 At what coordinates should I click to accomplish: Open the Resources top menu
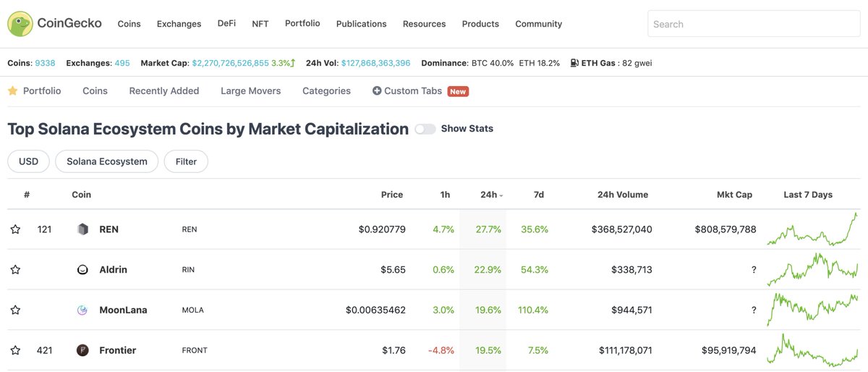coord(424,24)
